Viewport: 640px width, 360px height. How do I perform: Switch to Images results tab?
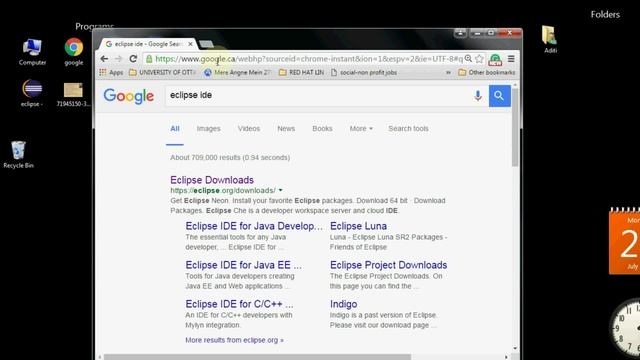click(209, 129)
